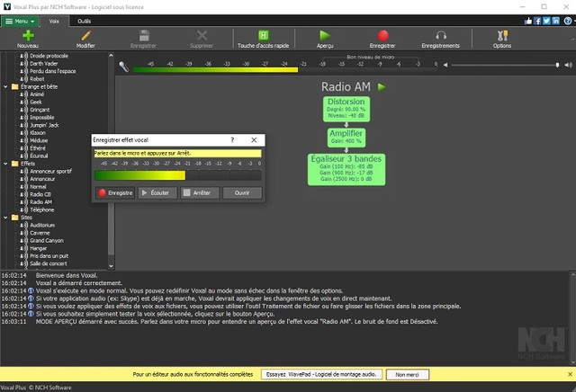Select Pris dans un puit voice
The width and height of the screenshot is (576, 392).
click(x=49, y=256)
